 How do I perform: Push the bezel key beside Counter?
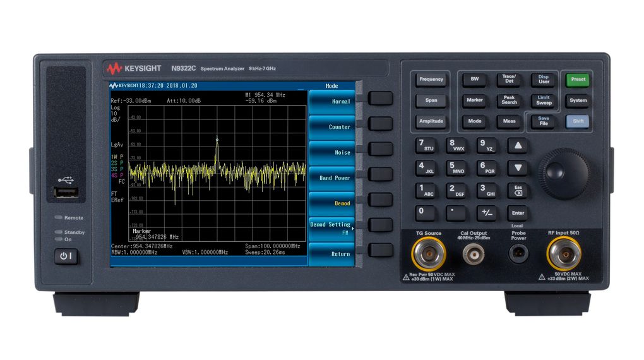click(x=380, y=123)
